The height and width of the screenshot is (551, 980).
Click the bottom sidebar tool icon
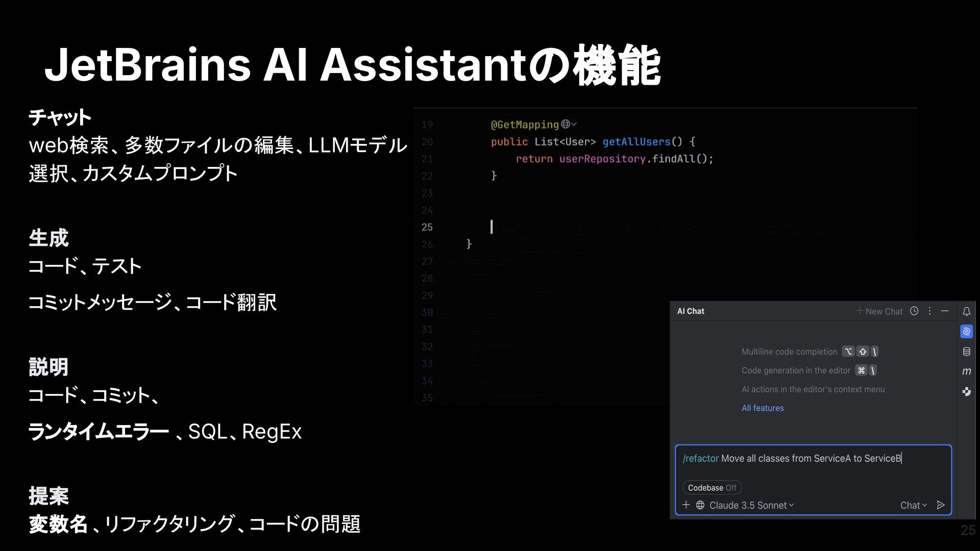(x=967, y=392)
